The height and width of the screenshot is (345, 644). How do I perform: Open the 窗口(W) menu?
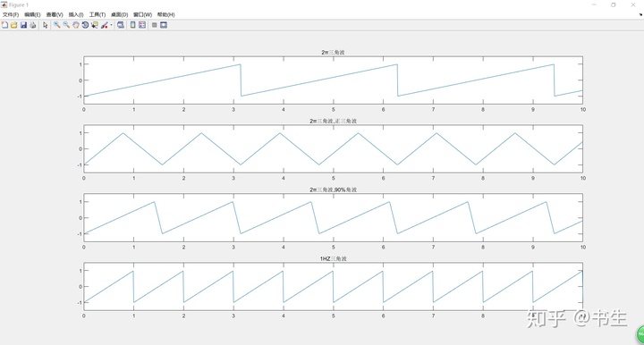[142, 15]
